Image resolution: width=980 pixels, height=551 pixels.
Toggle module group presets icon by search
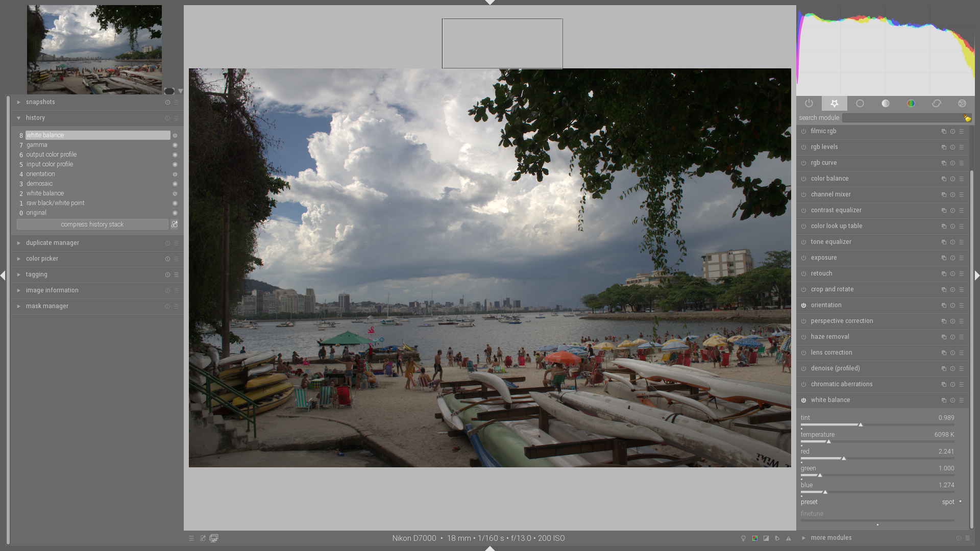967,118
